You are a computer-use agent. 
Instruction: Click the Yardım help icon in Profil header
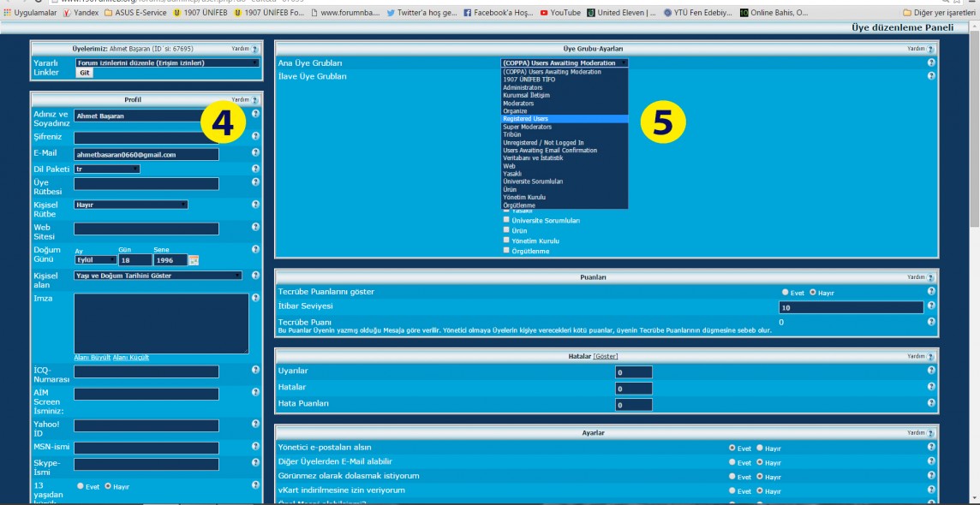pos(254,100)
